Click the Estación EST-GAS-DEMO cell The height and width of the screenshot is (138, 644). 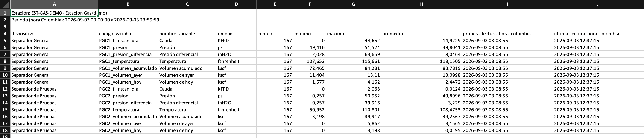coord(54,13)
